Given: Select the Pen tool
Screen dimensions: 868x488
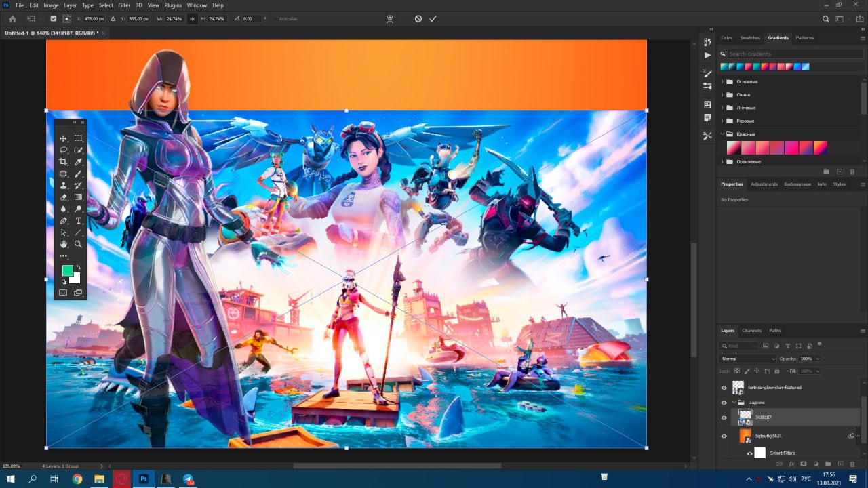Looking at the screenshot, I should (64, 221).
